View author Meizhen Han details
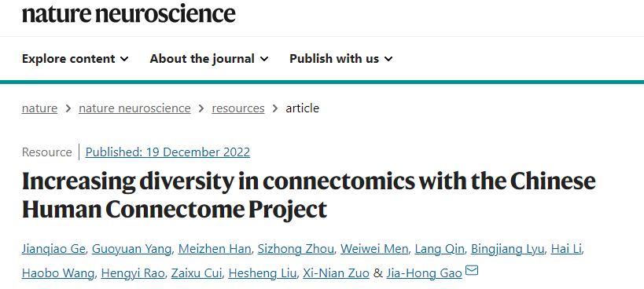Viewport: 644px width, 289px height. (x=215, y=249)
